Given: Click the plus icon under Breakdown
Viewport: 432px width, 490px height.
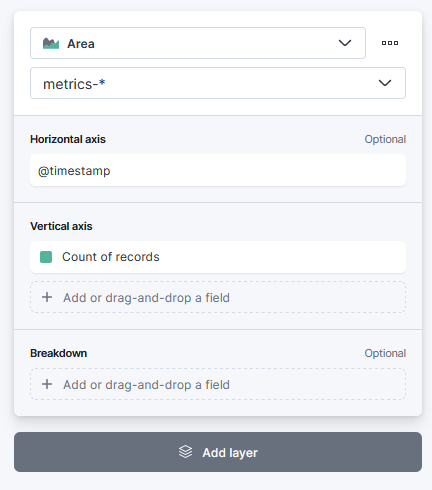Looking at the screenshot, I should click(x=47, y=384).
